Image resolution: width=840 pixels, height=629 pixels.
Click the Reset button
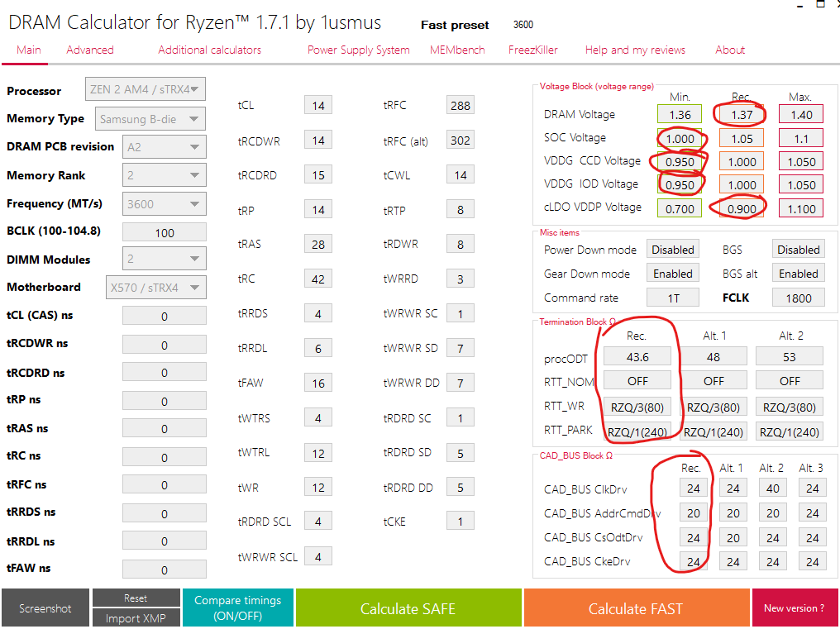[x=136, y=598]
